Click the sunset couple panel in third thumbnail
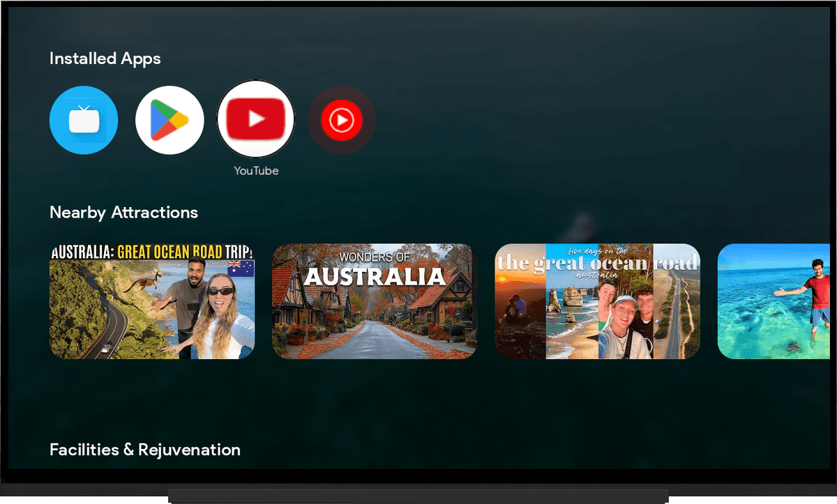The image size is (837, 504). pos(520,307)
